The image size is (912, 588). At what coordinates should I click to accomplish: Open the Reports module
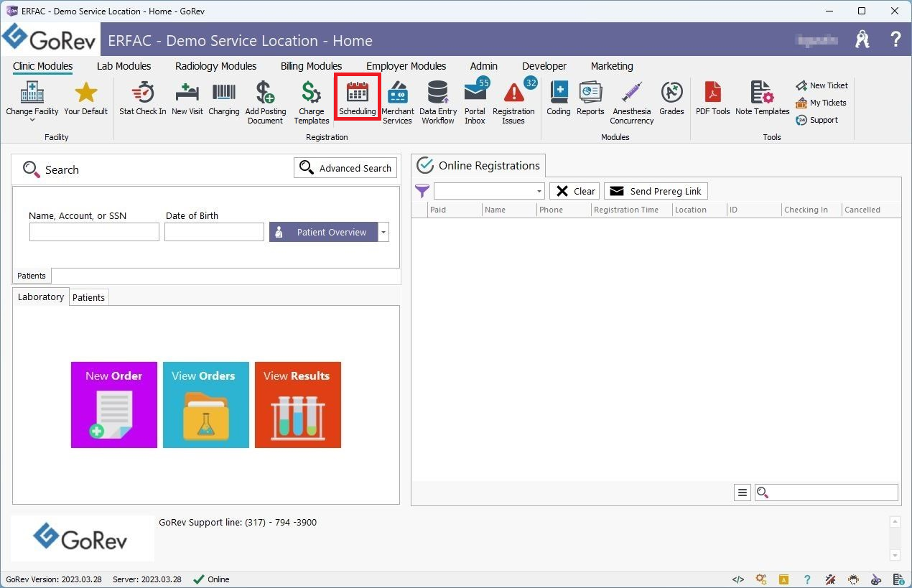[590, 98]
